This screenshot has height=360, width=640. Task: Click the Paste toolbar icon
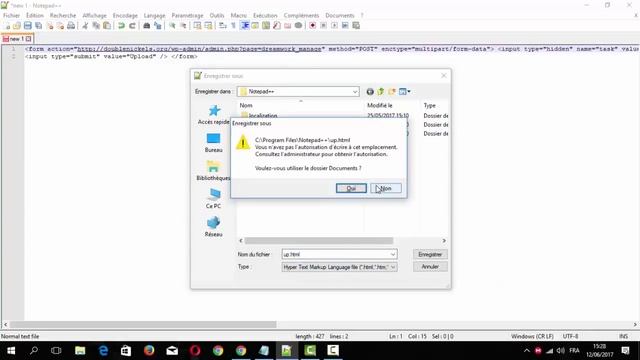tap(107, 26)
